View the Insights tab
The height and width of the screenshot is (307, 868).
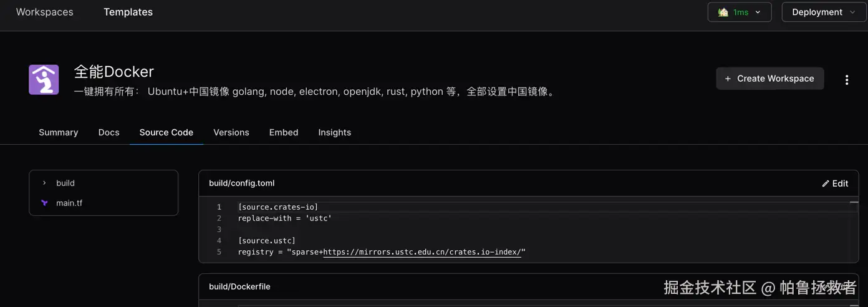[334, 132]
